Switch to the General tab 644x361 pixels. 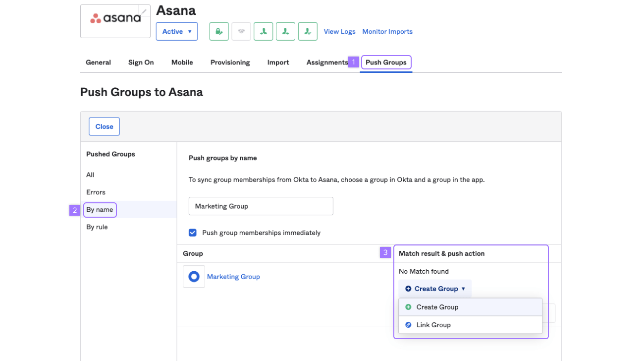(x=98, y=62)
